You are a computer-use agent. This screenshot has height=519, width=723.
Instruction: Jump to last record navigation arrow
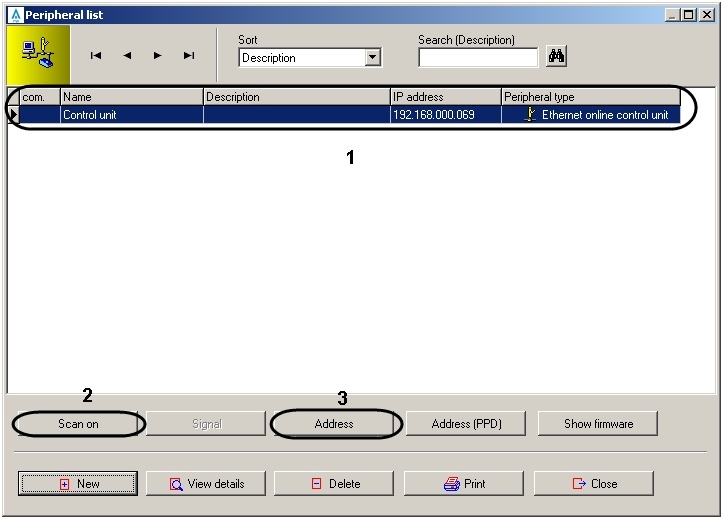(189, 56)
